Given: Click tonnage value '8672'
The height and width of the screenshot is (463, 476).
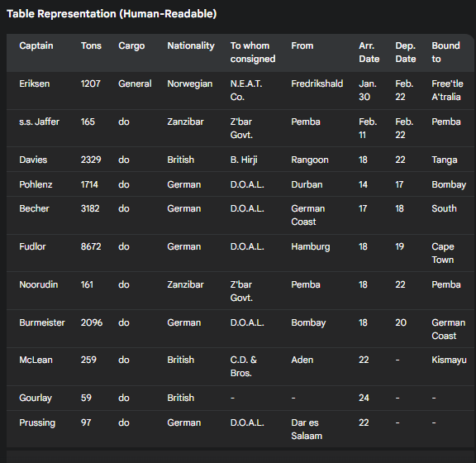Looking at the screenshot, I should [x=91, y=246].
